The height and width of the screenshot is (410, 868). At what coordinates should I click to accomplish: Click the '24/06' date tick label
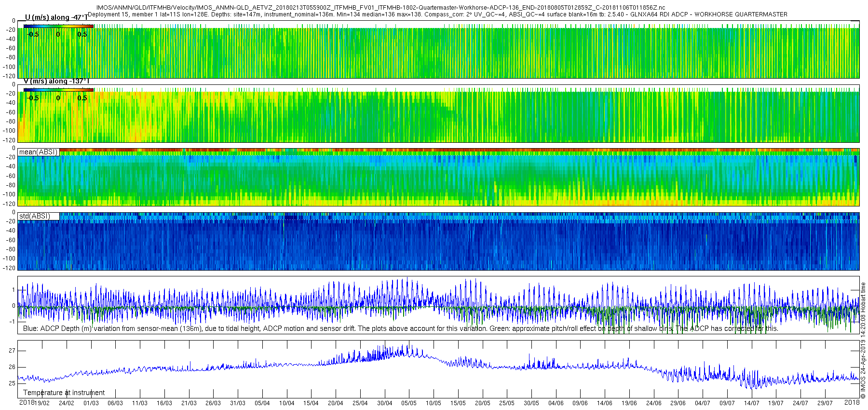(653, 403)
